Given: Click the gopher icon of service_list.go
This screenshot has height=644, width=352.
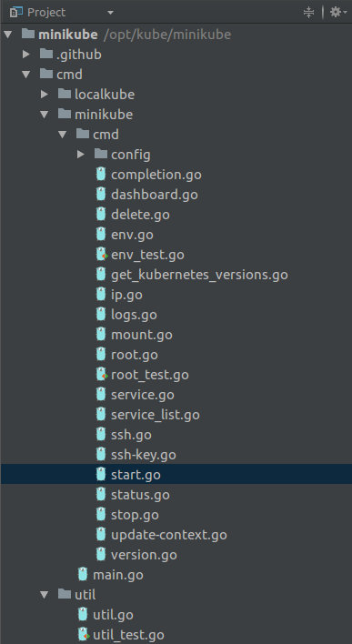Looking at the screenshot, I should click(x=101, y=415).
